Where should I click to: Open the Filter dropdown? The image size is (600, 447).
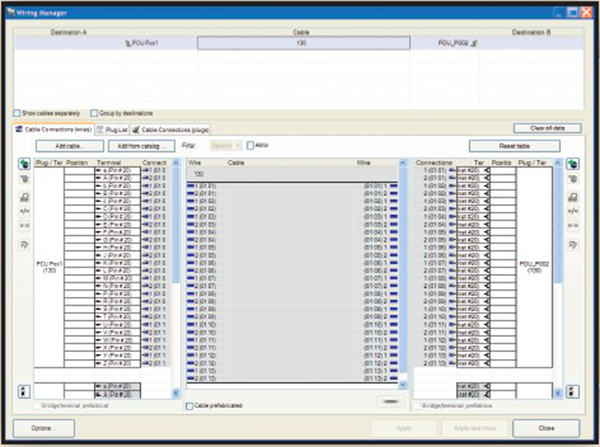tap(224, 146)
